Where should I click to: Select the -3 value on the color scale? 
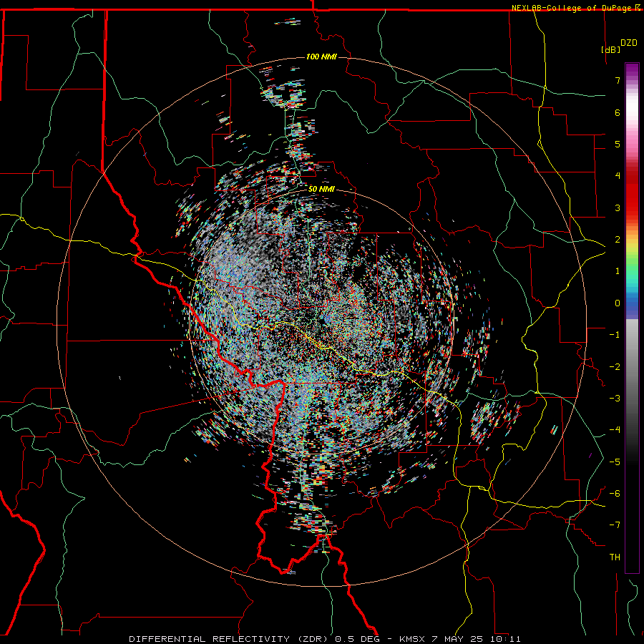click(x=615, y=399)
